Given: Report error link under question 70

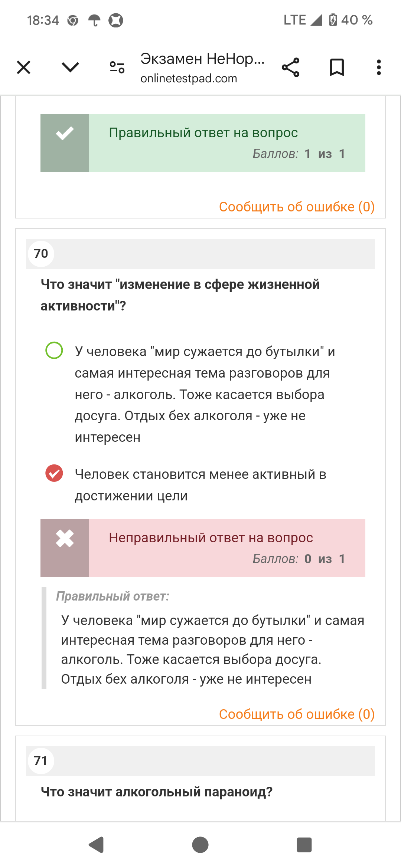Looking at the screenshot, I should [297, 714].
